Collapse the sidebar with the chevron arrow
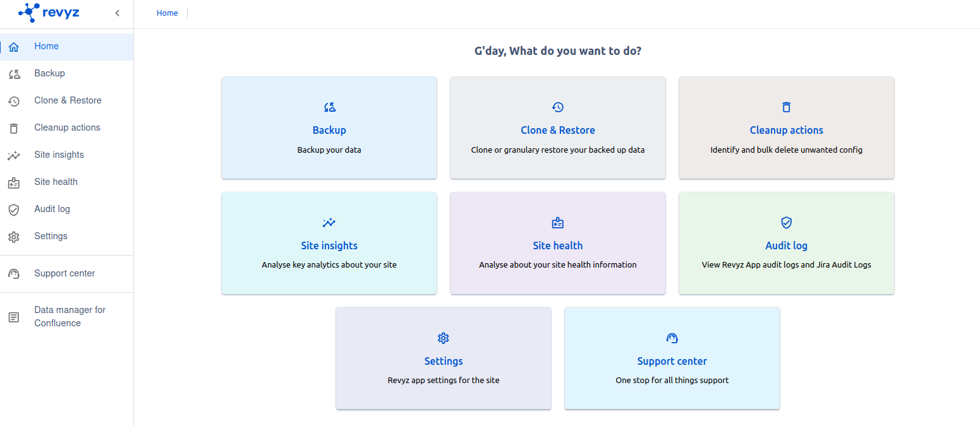Image resolution: width=980 pixels, height=426 pixels. [x=117, y=13]
